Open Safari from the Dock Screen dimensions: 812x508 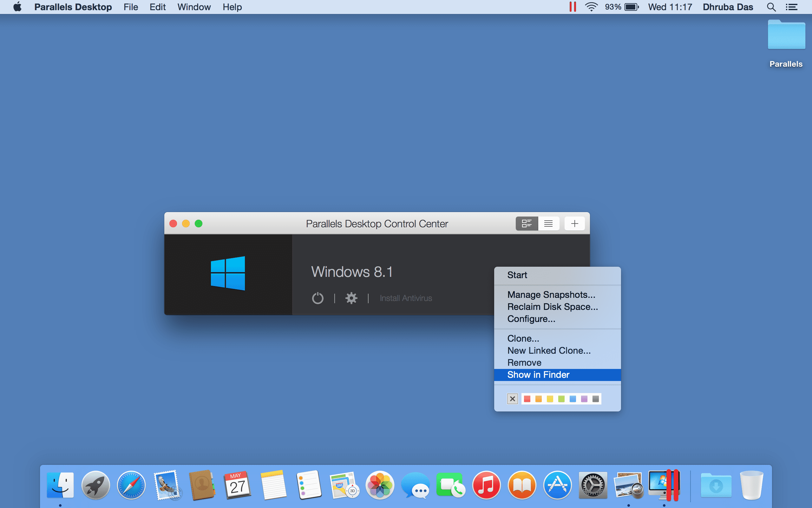(x=131, y=485)
